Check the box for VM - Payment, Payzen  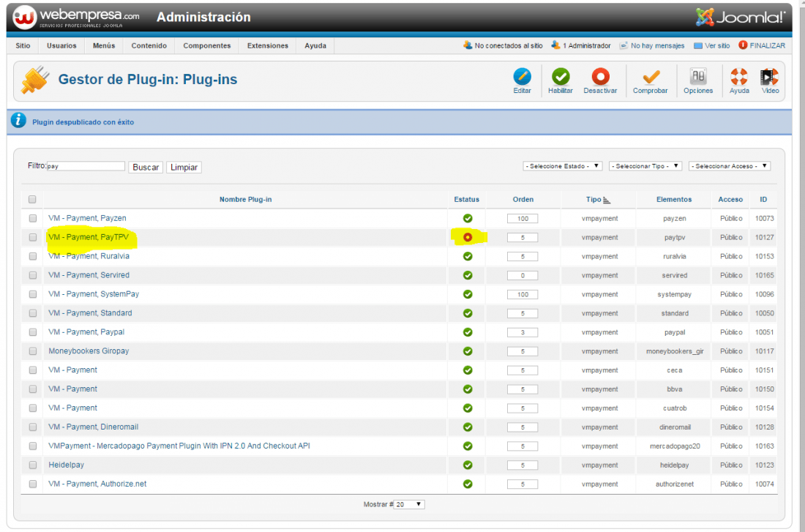33,218
